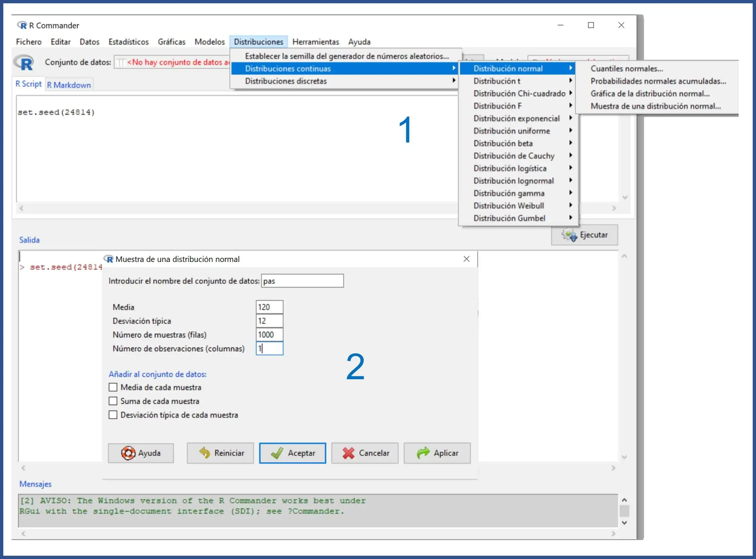The width and height of the screenshot is (756, 559).
Task: Enable Media de cada muestra checkbox
Action: coord(113,387)
